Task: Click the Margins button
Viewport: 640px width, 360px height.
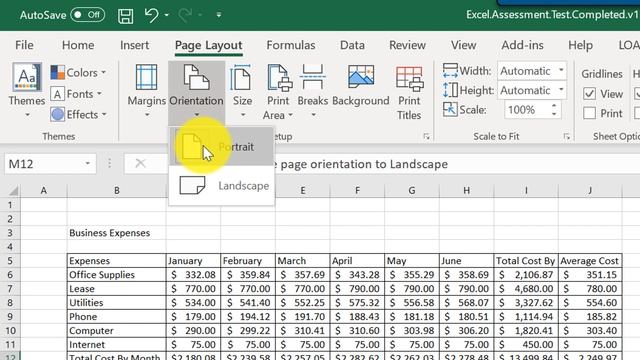Action: click(147, 91)
